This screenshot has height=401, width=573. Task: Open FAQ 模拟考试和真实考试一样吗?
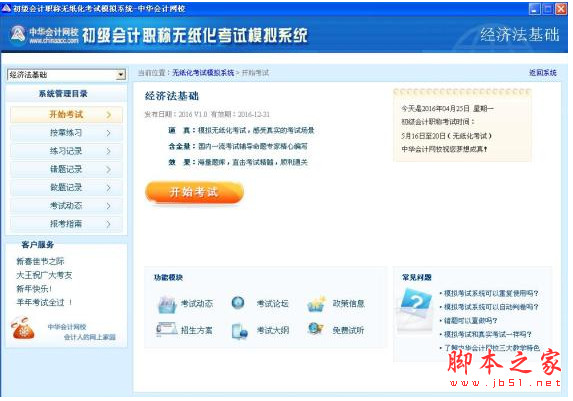[x=487, y=334]
